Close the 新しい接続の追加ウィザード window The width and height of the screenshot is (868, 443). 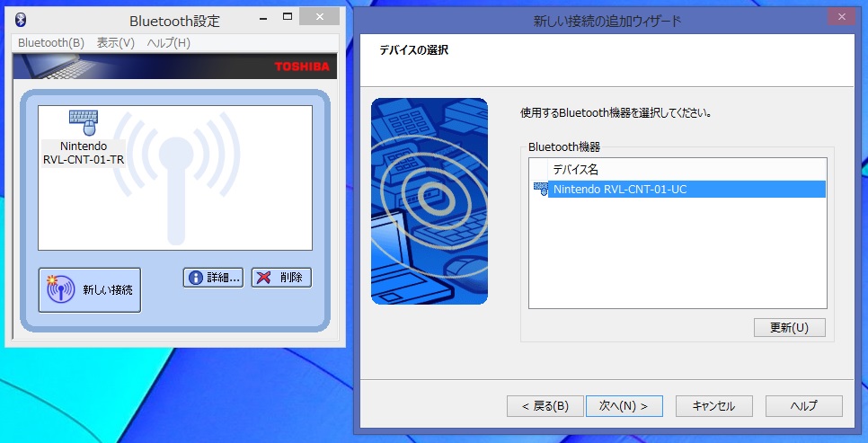pos(841,16)
